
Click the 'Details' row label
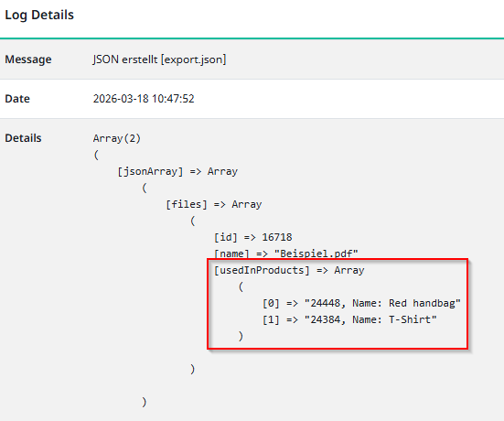[x=23, y=138]
